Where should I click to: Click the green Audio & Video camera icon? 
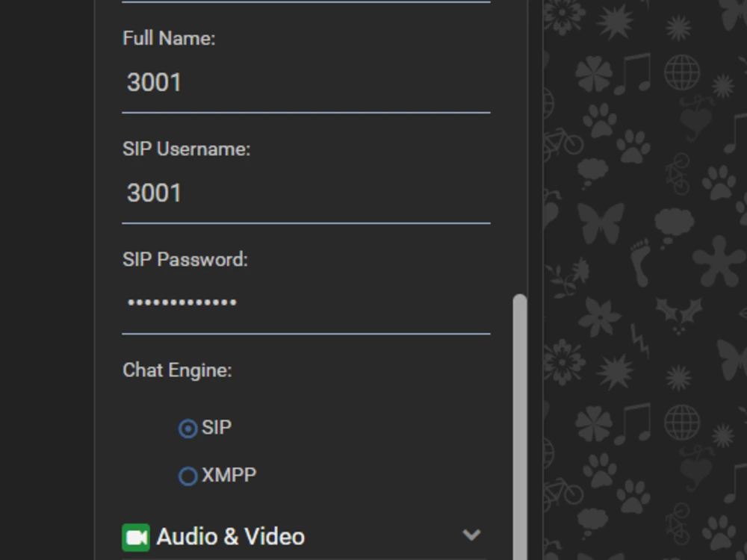[136, 537]
